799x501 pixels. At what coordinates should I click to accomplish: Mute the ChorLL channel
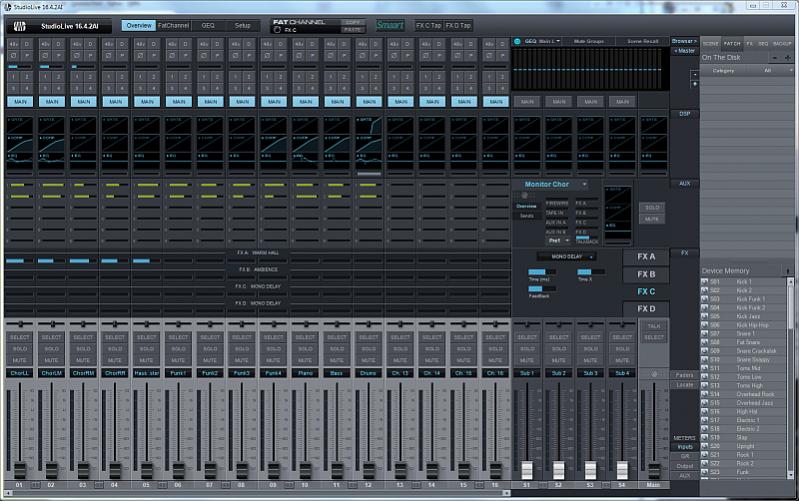pyautogui.click(x=20, y=360)
